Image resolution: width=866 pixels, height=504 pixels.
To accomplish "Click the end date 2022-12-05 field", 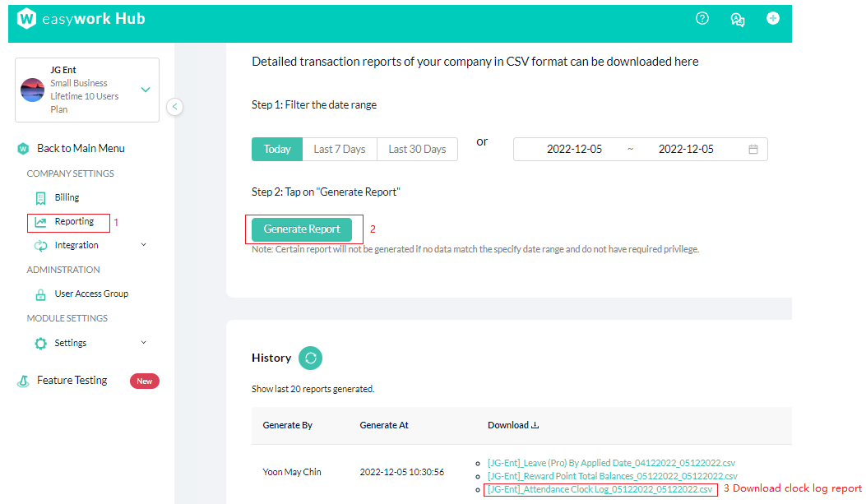I will pos(686,149).
